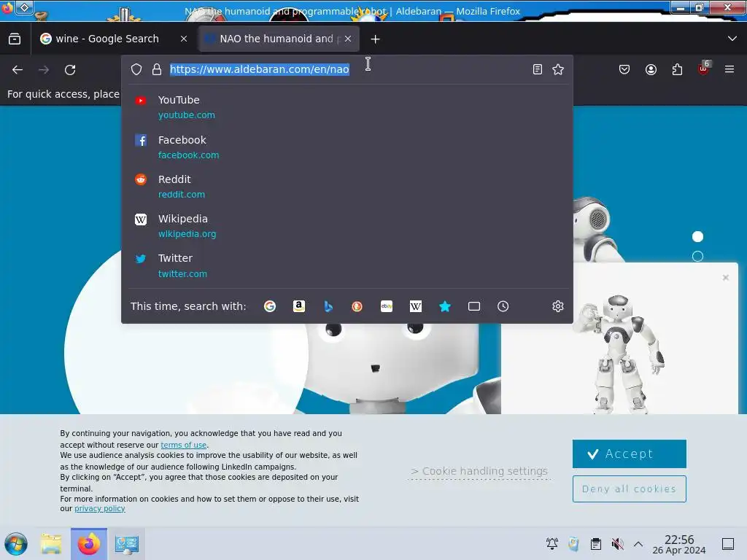Toggle reader view in address bar
747x560 pixels.
tap(538, 69)
